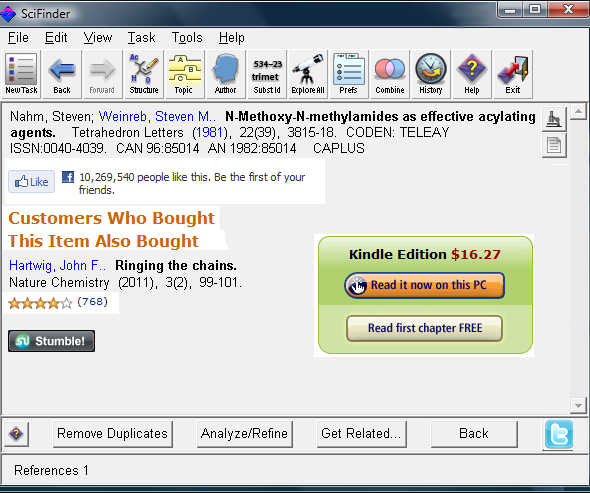
Task: Click the greyed Forward arrow icon
Action: coord(102,74)
